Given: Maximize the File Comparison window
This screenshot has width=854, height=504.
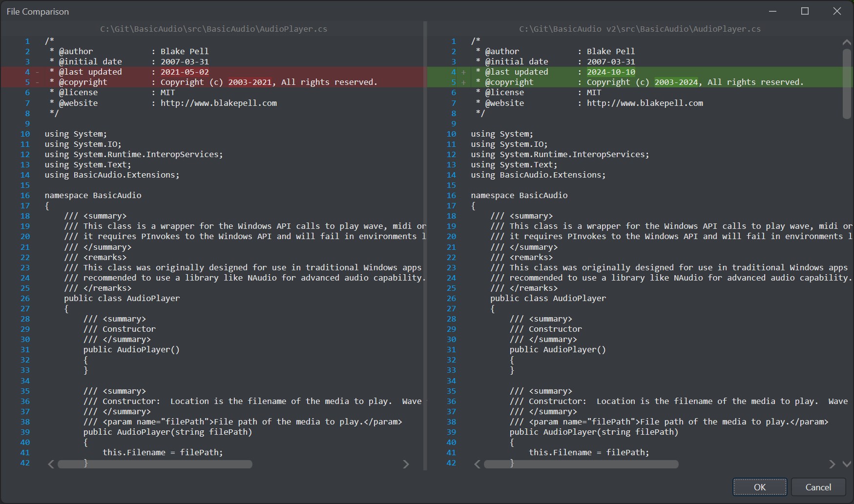Looking at the screenshot, I should point(805,11).
